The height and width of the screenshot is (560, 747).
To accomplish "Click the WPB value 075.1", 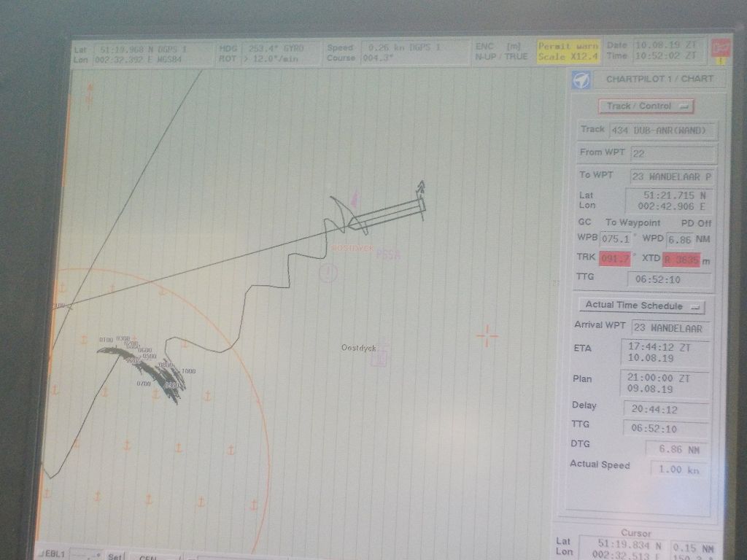I will coord(616,239).
